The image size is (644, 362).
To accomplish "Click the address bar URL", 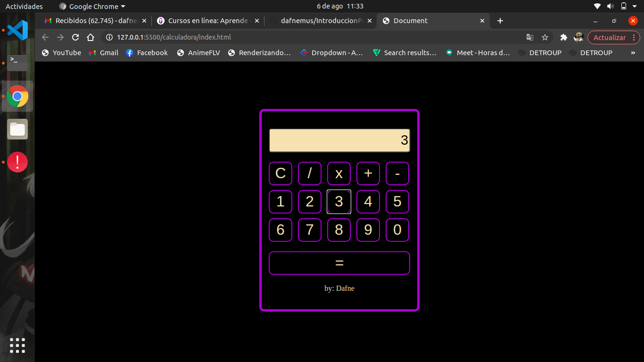I will 174,37.
